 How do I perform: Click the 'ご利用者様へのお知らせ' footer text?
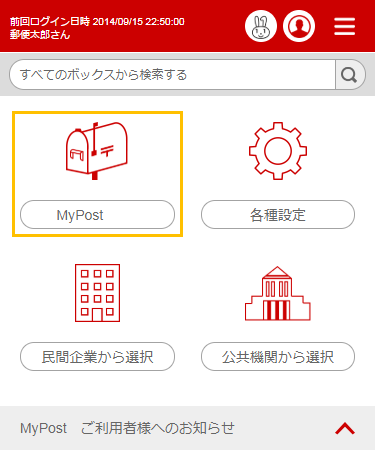click(x=158, y=428)
